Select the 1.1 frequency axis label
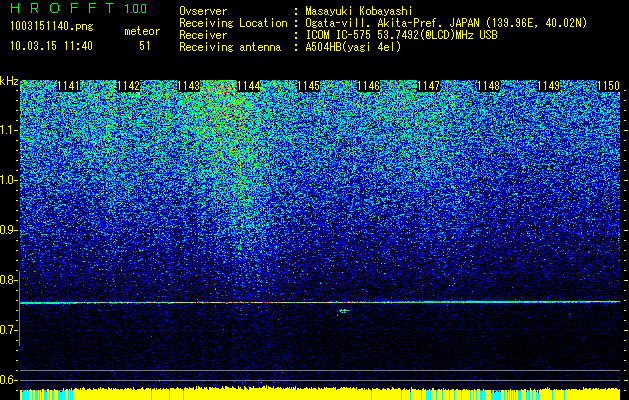Image resolution: width=629 pixels, height=400 pixels. [8, 130]
